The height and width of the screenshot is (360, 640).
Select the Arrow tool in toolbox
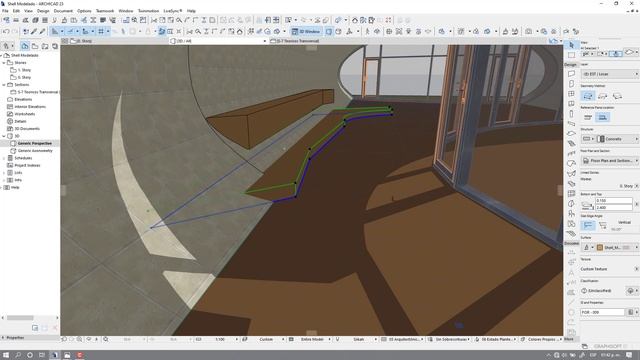click(x=571, y=44)
